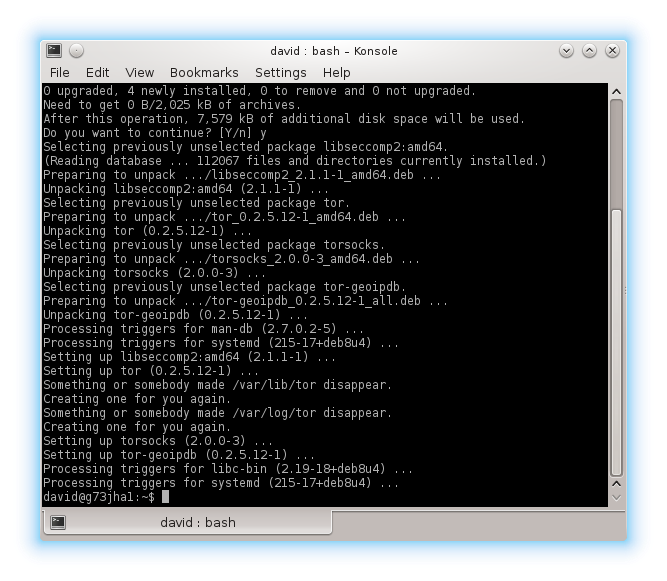Click 'Selecting previously unselected package torsocks.' line

tap(214, 245)
